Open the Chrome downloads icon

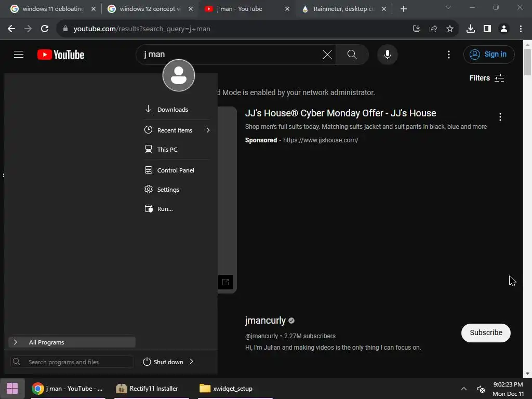(471, 29)
